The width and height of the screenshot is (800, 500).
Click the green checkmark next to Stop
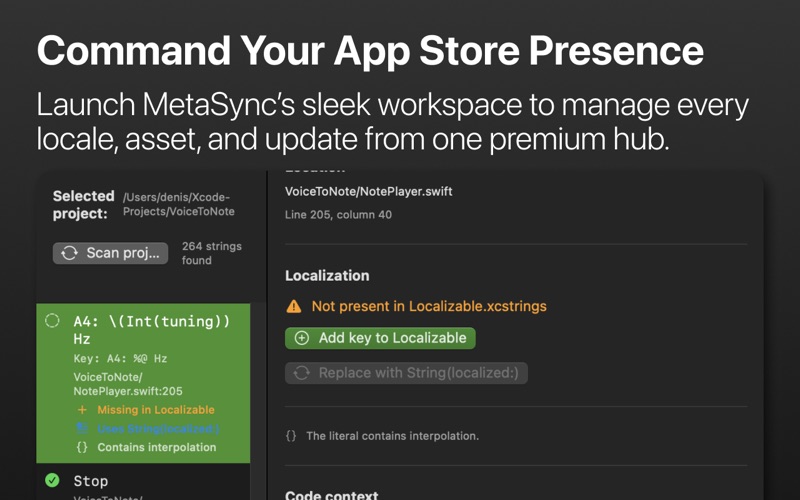52,480
